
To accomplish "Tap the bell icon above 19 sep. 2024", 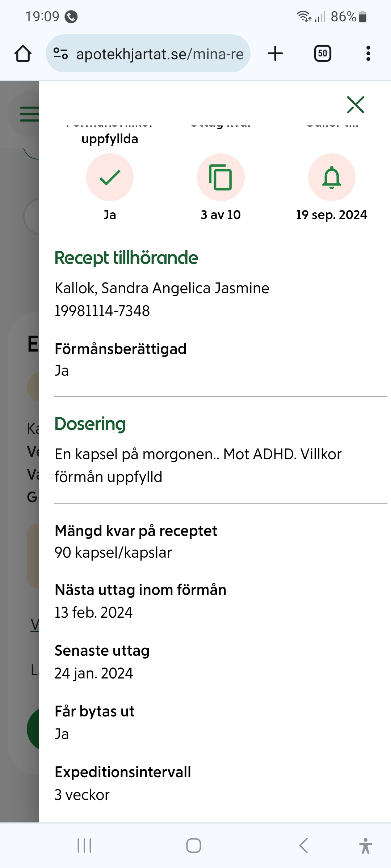I will 332,177.
